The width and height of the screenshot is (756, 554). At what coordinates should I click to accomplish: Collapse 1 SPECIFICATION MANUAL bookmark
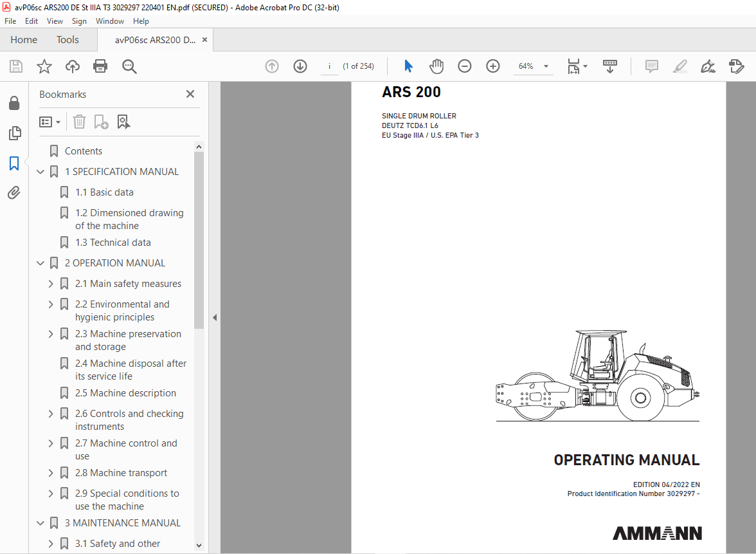pyautogui.click(x=40, y=172)
